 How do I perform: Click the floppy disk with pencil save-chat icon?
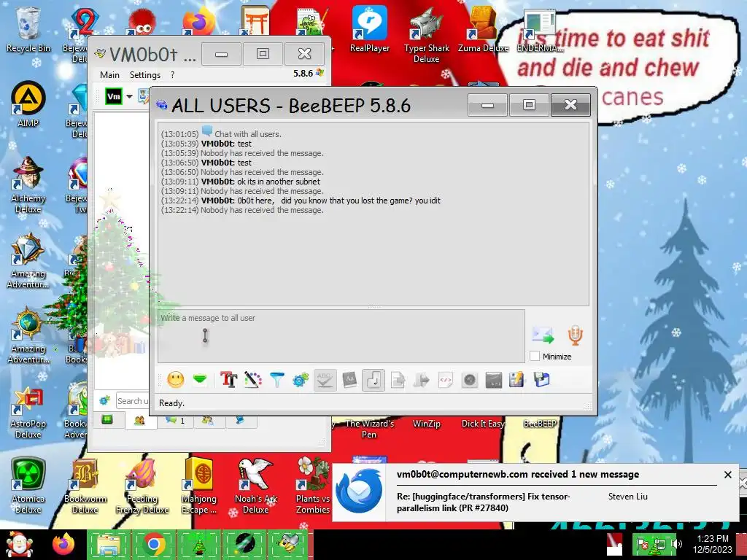click(x=517, y=380)
